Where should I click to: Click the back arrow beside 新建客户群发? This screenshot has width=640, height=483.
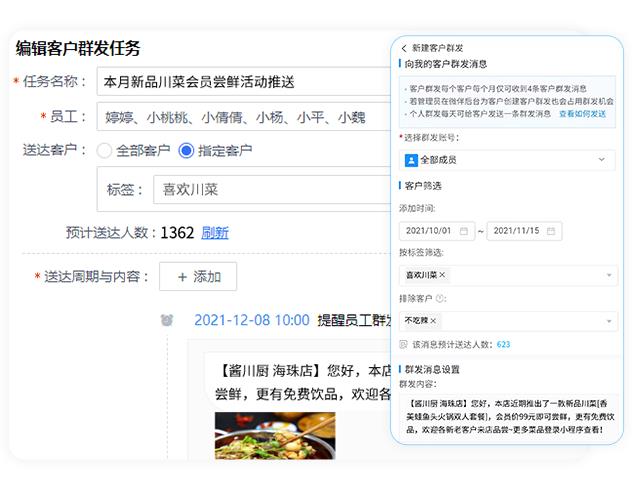(404, 48)
